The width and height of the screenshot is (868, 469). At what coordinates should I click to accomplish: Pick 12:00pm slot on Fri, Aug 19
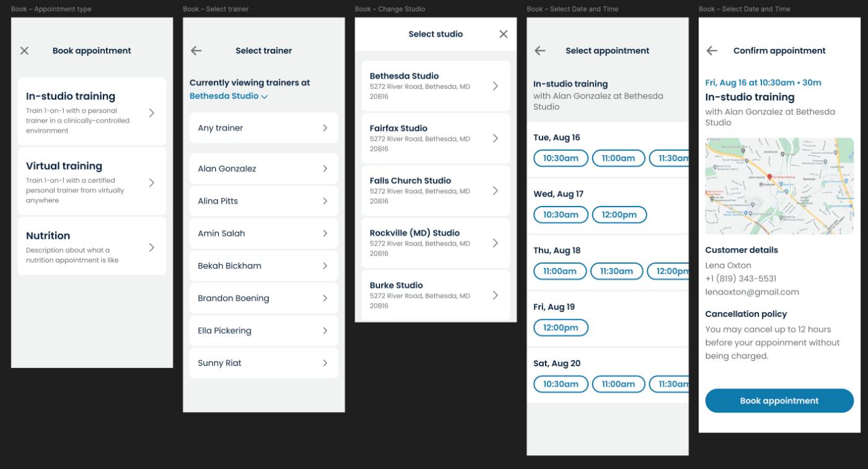click(x=560, y=328)
